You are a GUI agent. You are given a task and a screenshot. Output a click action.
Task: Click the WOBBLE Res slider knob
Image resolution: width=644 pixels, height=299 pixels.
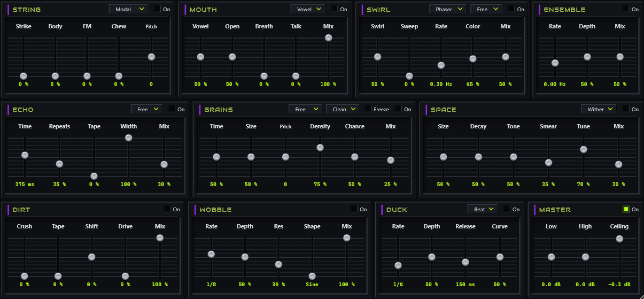coord(278,264)
